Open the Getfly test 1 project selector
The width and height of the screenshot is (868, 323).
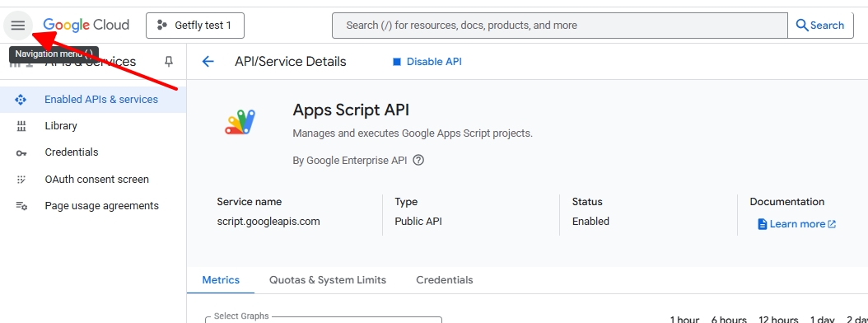point(195,26)
